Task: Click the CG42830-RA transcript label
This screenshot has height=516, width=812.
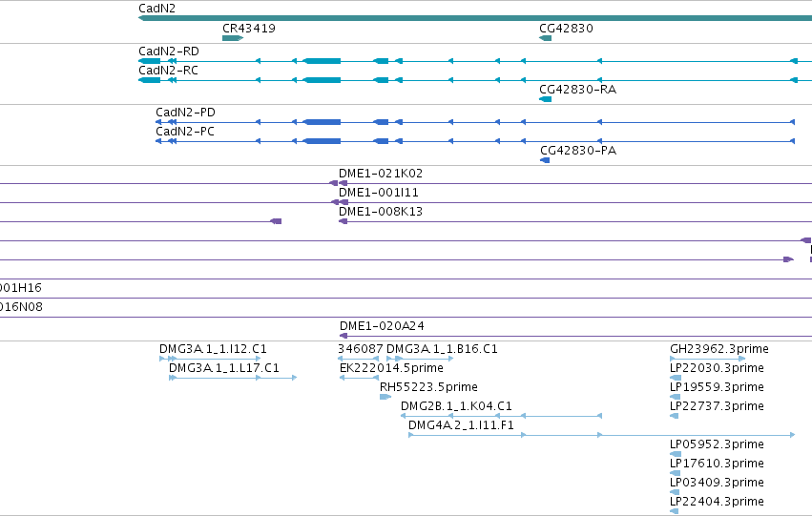Action: pos(578,89)
